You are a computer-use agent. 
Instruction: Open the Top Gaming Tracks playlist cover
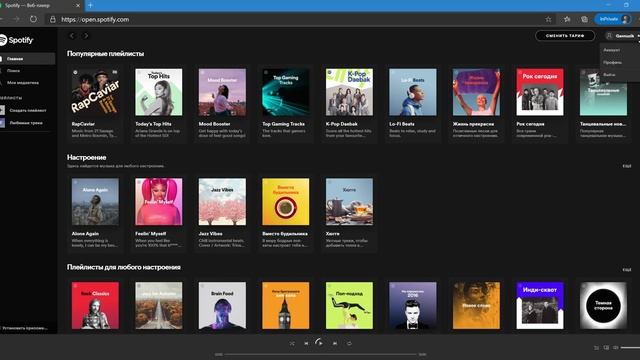tap(286, 92)
